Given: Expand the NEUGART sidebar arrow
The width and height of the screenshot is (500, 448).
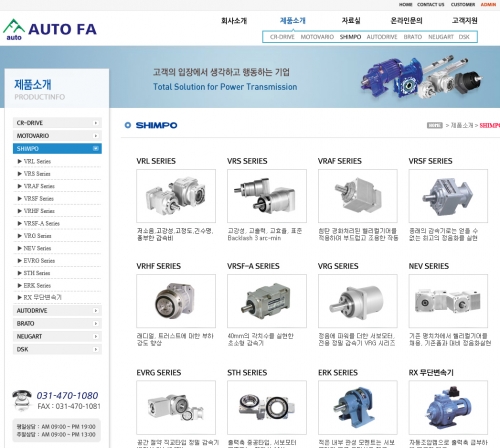Looking at the screenshot, I should [x=96, y=337].
